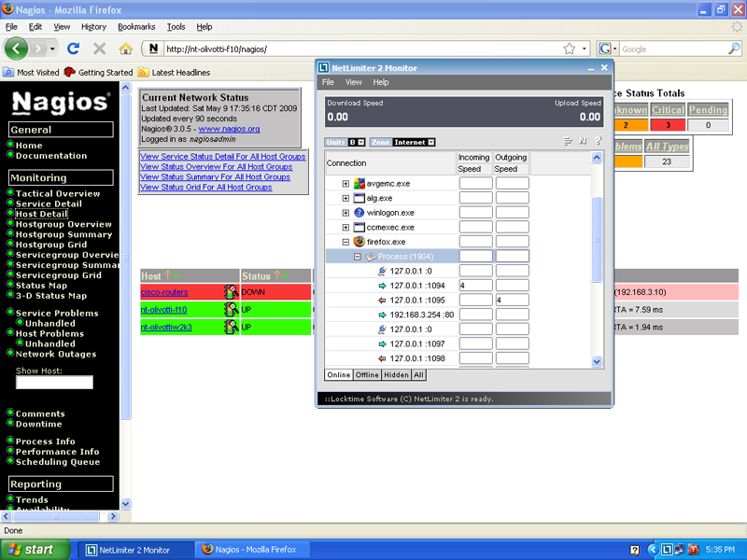Open the Most Visited bookmarks folder
The image size is (747, 560).
tap(32, 73)
